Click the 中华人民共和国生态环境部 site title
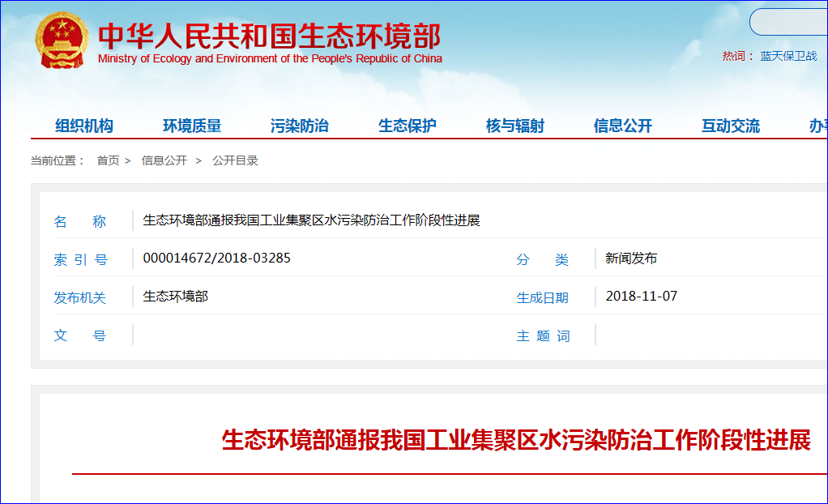 pos(269,36)
